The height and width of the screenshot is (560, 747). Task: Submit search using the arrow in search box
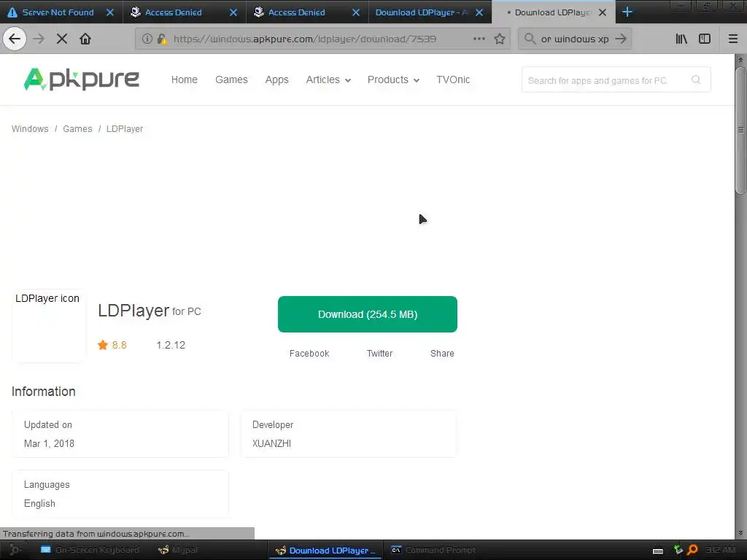pyautogui.click(x=620, y=39)
